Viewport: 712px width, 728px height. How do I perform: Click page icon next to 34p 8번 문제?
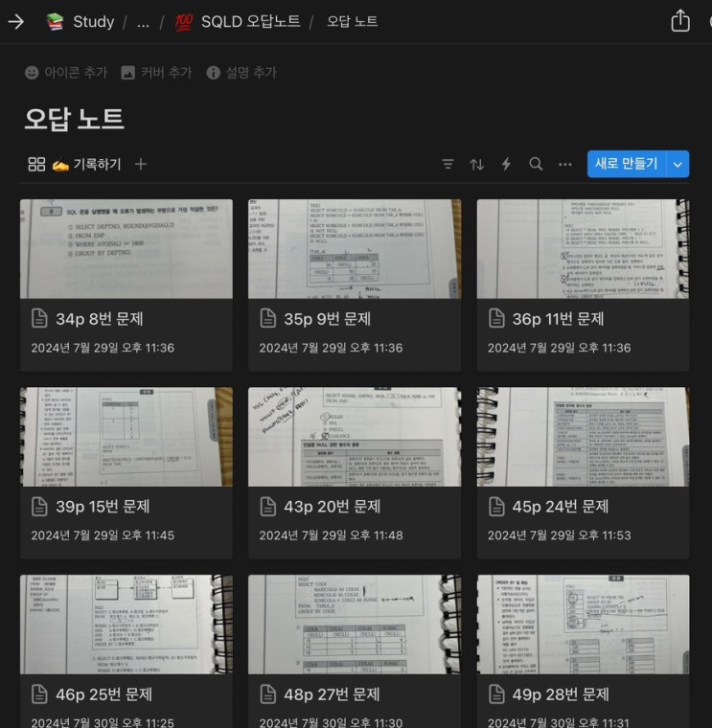[39, 318]
